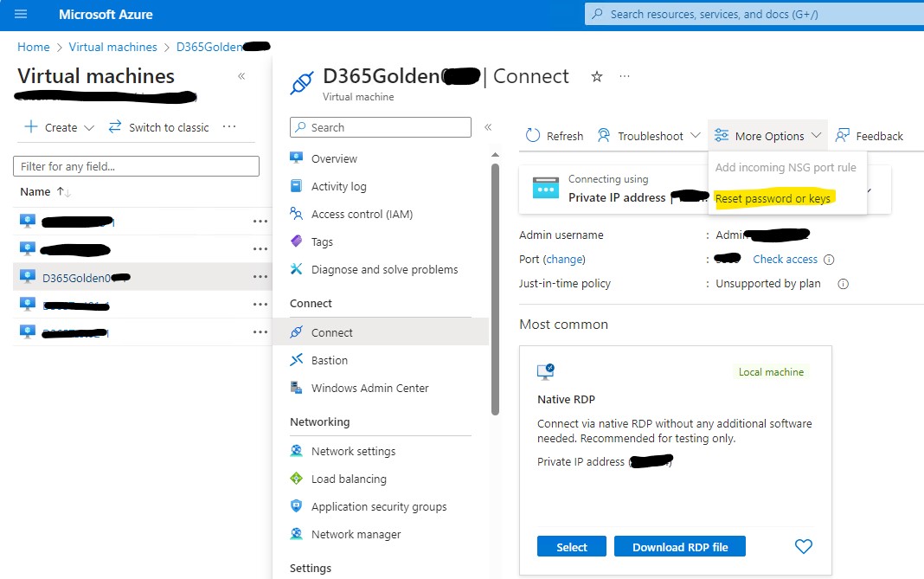Viewport: 924px width, 579px height.
Task: Click the resource menu scrollbar
Action: tap(495, 289)
